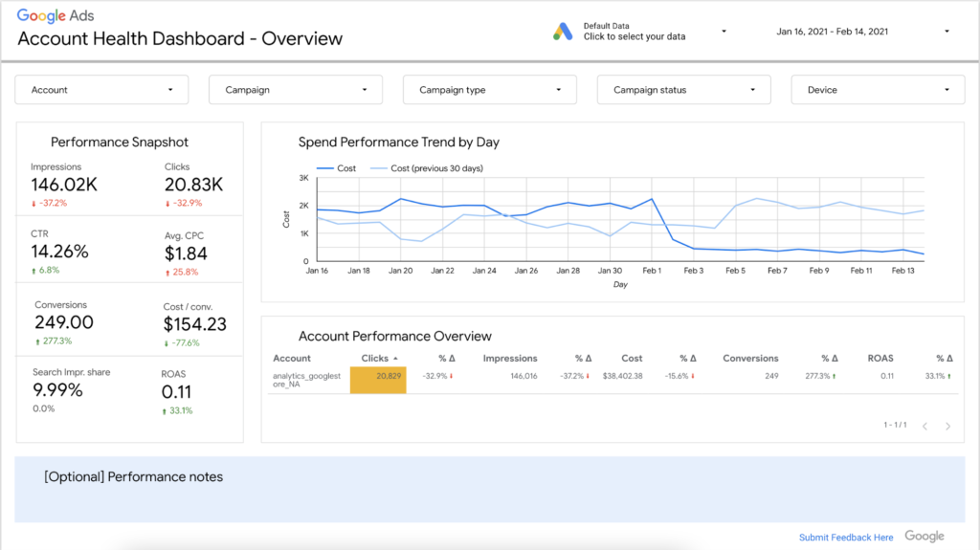This screenshot has width=980, height=550.
Task: Select the highlighted 20,829 clicks cell
Action: 378,380
